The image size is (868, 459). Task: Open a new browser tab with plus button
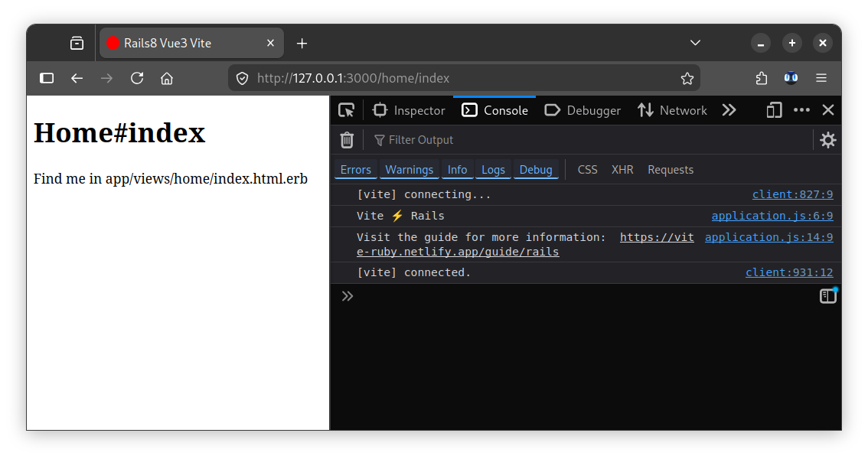pos(302,43)
